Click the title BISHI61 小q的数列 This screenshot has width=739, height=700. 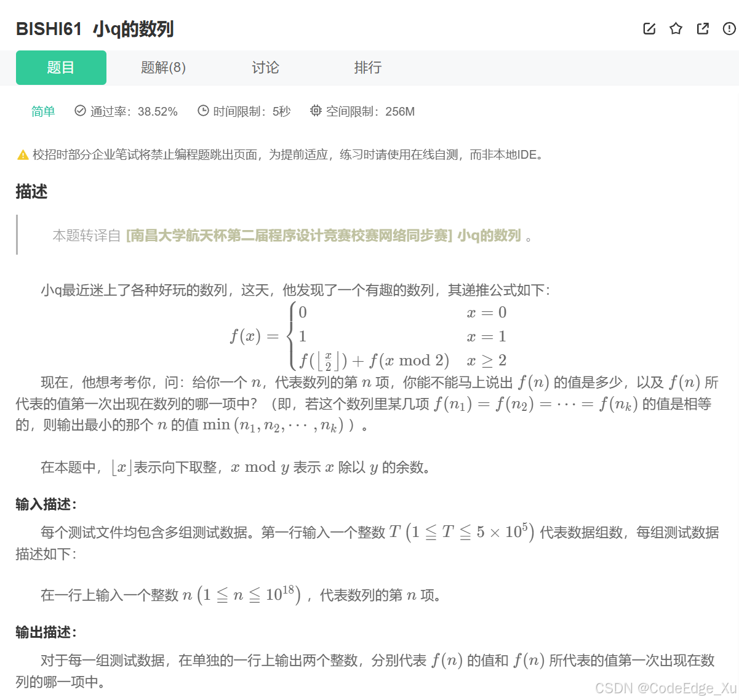pos(95,28)
